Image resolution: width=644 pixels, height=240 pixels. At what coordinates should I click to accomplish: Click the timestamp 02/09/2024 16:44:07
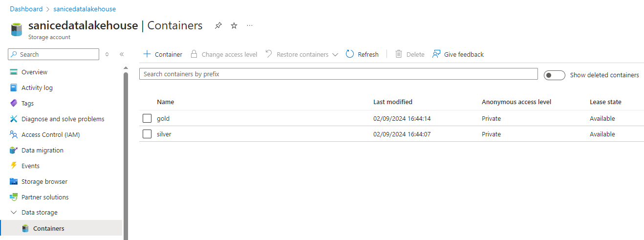(x=402, y=134)
